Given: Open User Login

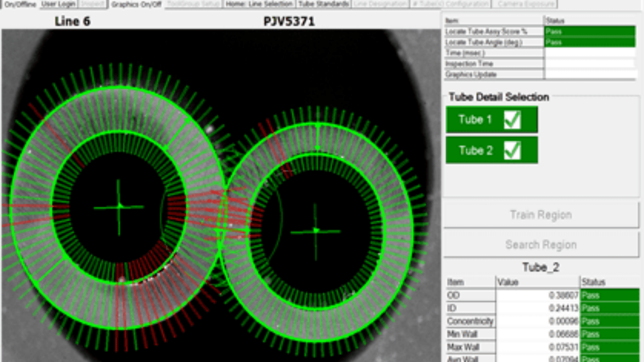Looking at the screenshot, I should [58, 4].
